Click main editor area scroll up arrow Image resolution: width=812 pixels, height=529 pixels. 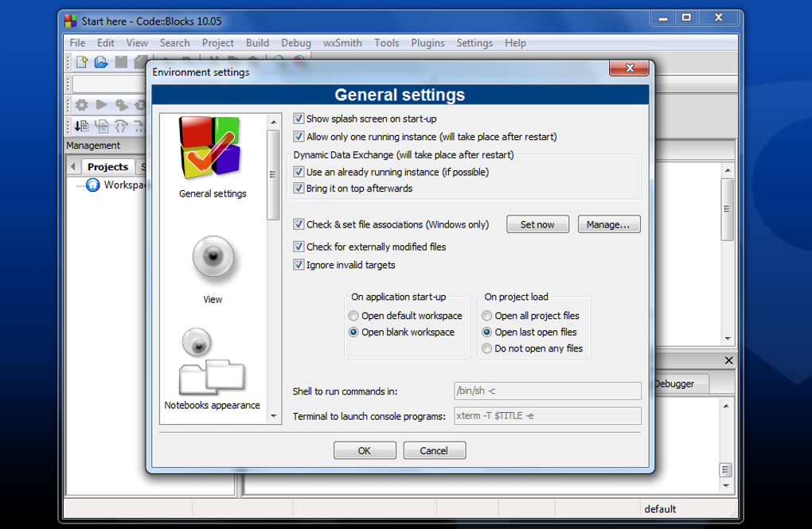728,170
